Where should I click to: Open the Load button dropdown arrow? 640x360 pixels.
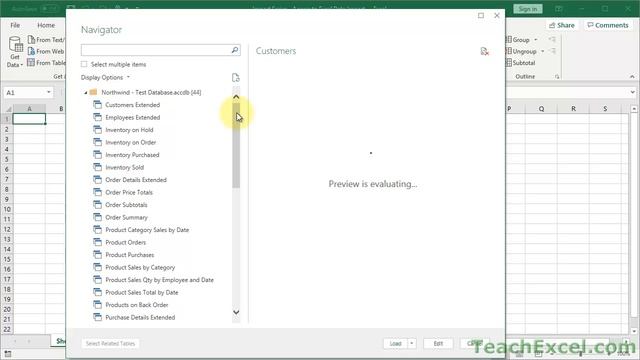click(411, 343)
